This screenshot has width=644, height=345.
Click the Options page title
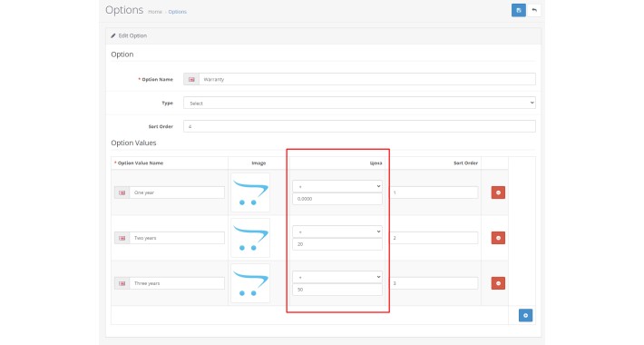(124, 10)
